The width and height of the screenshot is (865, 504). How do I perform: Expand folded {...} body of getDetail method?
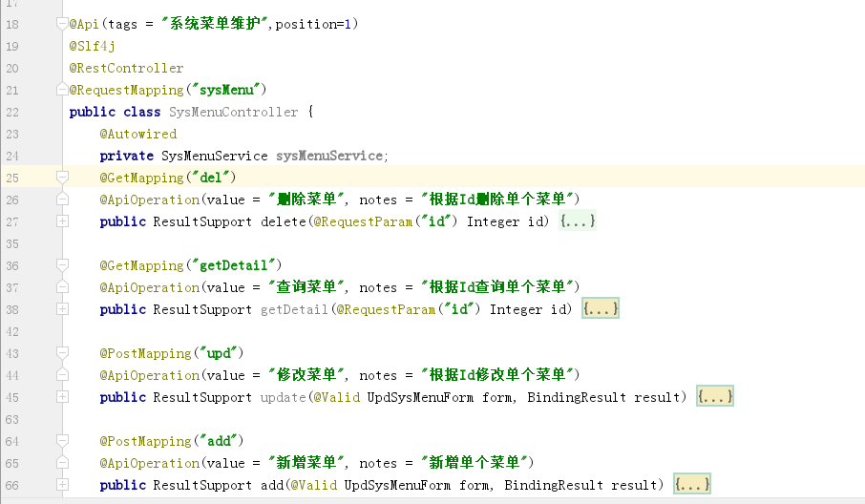pos(601,309)
